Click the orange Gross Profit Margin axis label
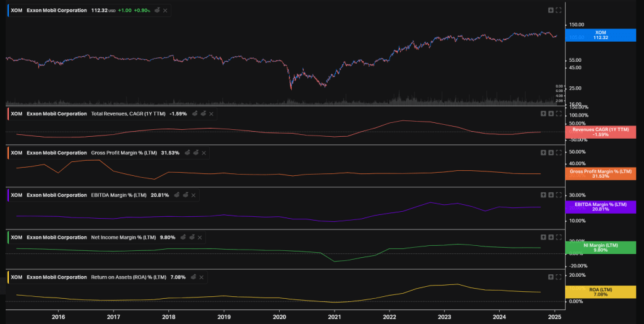Viewport: 644px width, 324px height. (601, 173)
